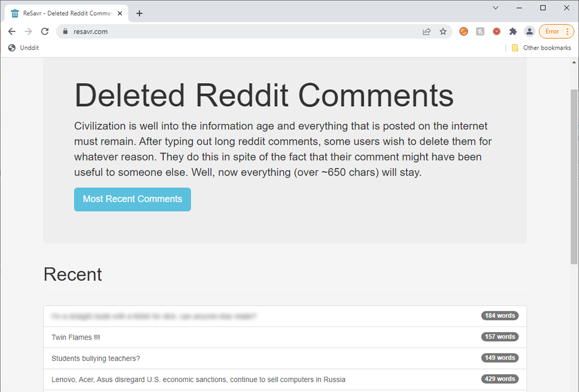
Task: Open the Unddit bookmark via its globe icon
Action: click(x=12, y=47)
